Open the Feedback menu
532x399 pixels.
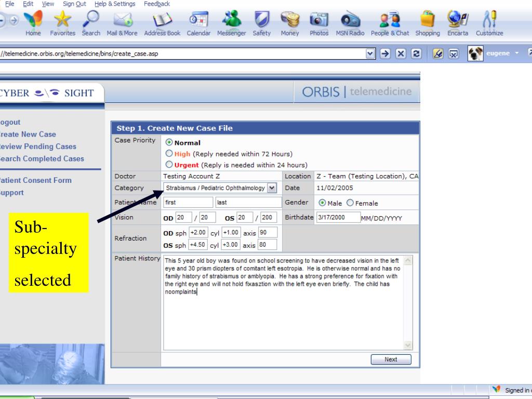pyautogui.click(x=157, y=4)
